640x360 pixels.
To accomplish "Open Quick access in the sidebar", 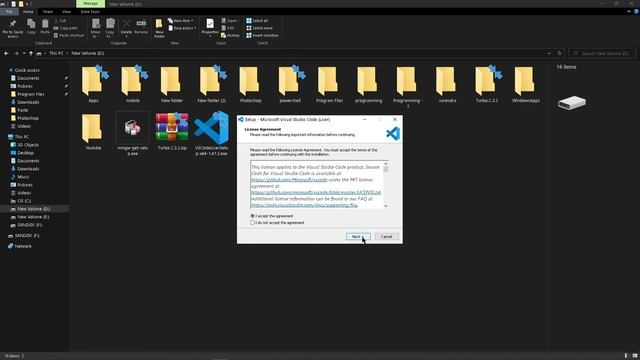I will click(x=27, y=70).
